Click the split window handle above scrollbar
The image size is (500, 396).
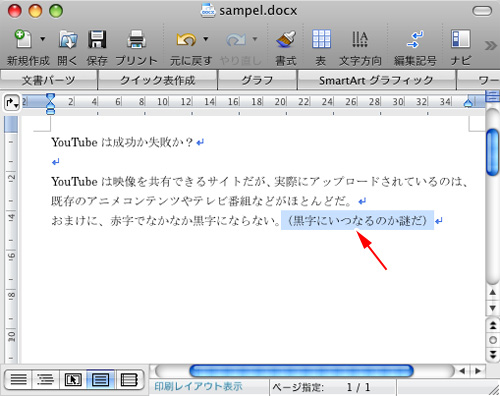click(492, 96)
